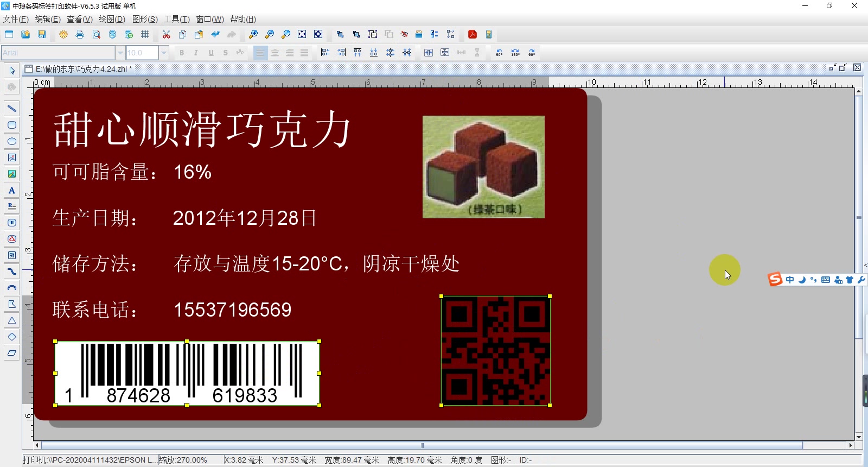Open the 绘图(D) menu
Viewport: 868px width, 467px height.
[x=112, y=19]
